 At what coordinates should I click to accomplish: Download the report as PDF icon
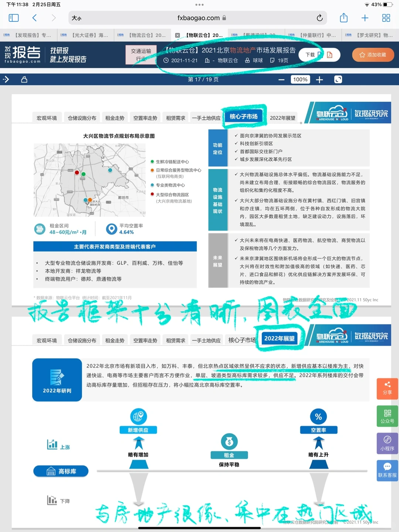330,55
